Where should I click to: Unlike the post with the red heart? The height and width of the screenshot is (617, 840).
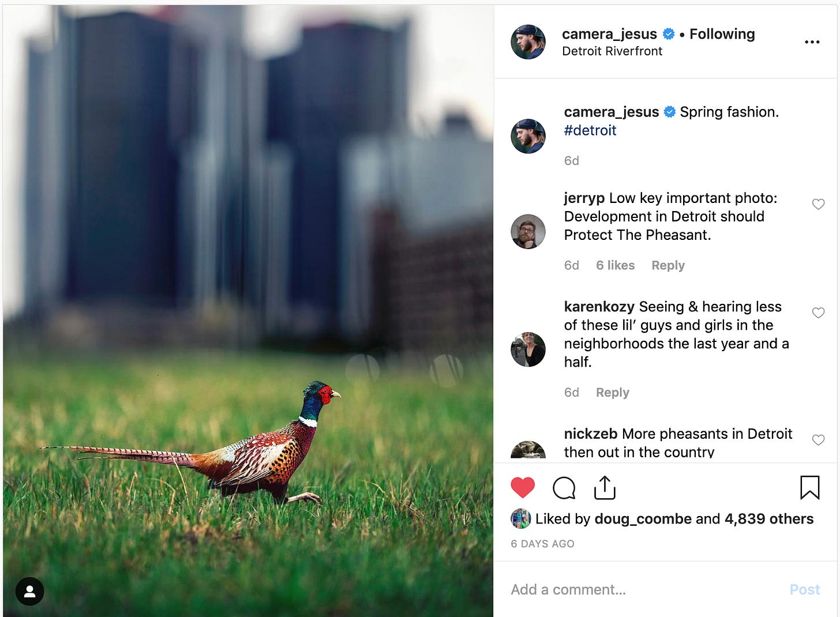(x=523, y=488)
